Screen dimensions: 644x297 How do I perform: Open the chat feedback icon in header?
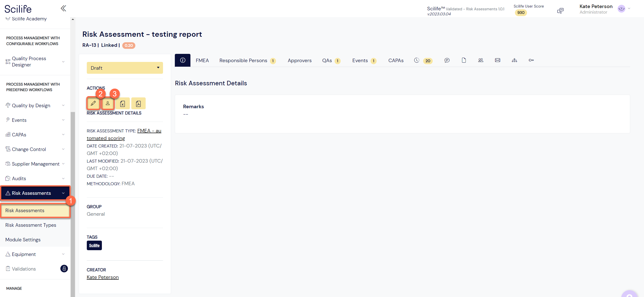click(x=560, y=11)
